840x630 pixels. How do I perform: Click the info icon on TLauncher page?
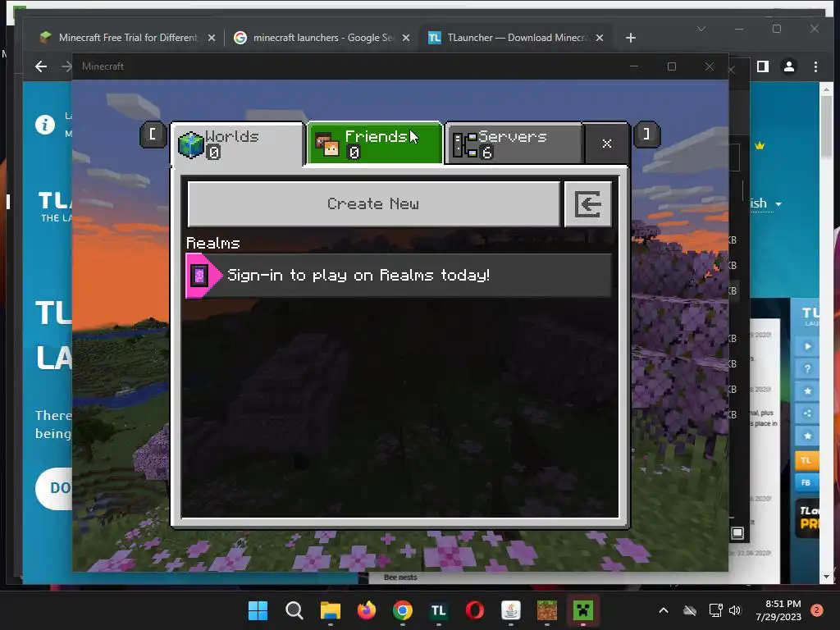[x=45, y=125]
